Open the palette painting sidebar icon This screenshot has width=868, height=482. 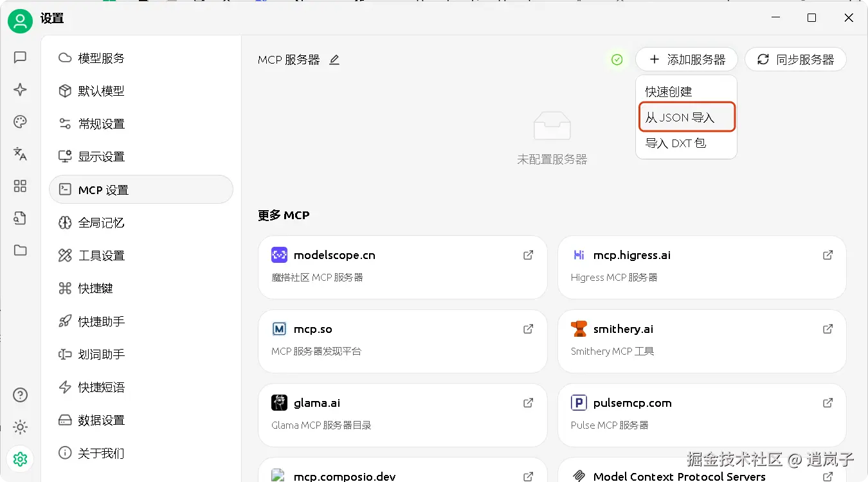point(21,121)
